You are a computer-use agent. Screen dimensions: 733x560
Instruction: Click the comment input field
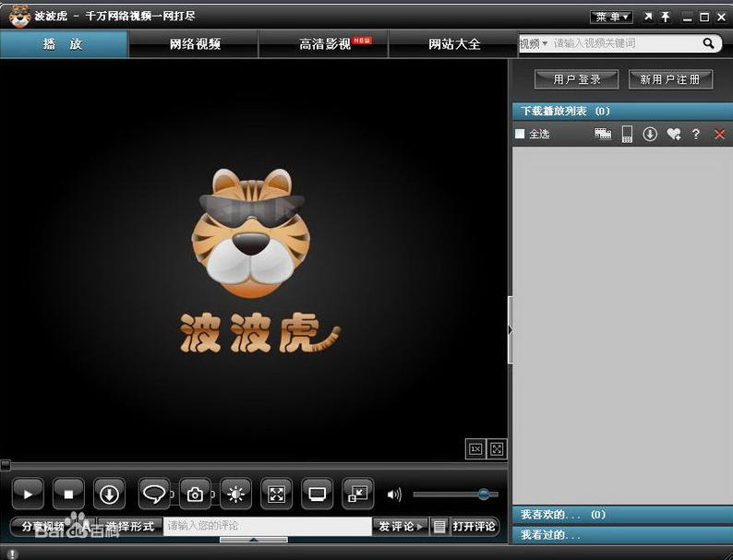point(268,527)
